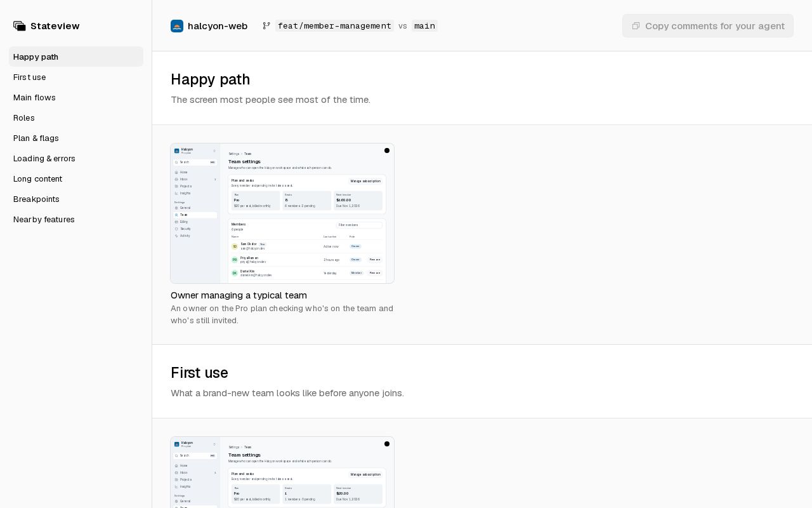Click the large Happy path section heading

click(x=211, y=79)
